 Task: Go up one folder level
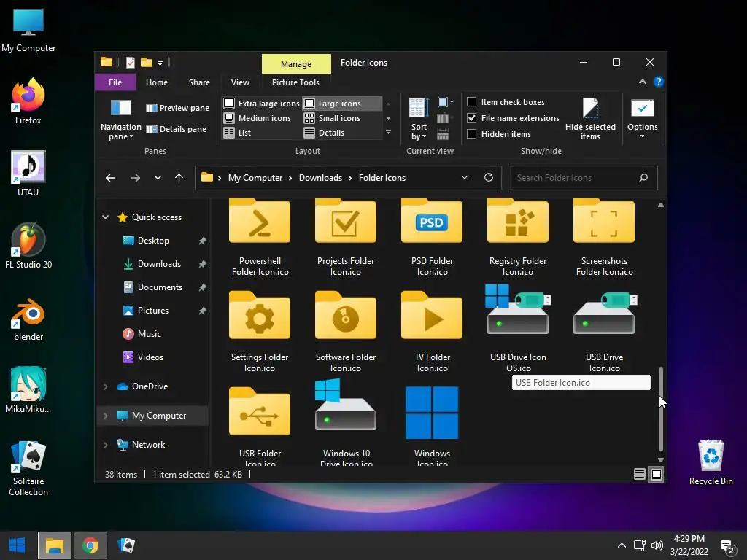[179, 178]
